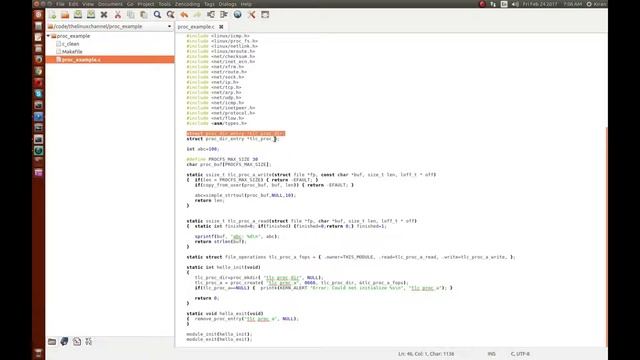Screen dimensions: 640x360
Task: Click the 'module_init(hello_init);' line
Action: point(219,334)
